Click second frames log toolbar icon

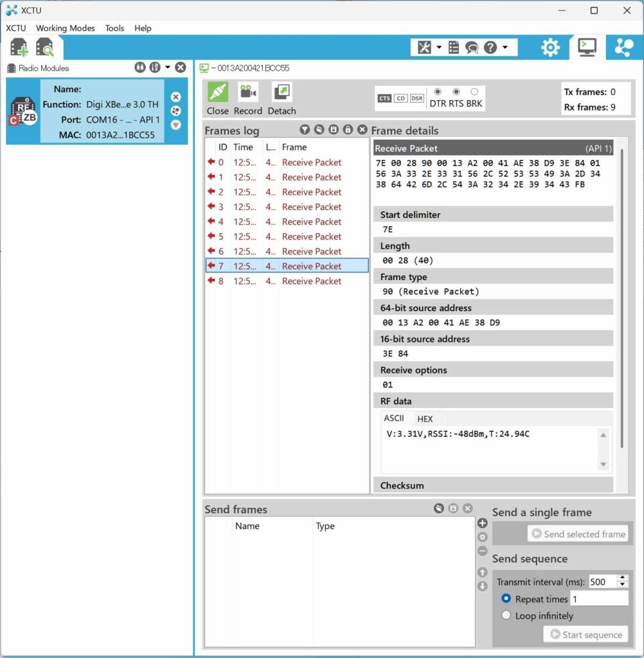pos(319,130)
